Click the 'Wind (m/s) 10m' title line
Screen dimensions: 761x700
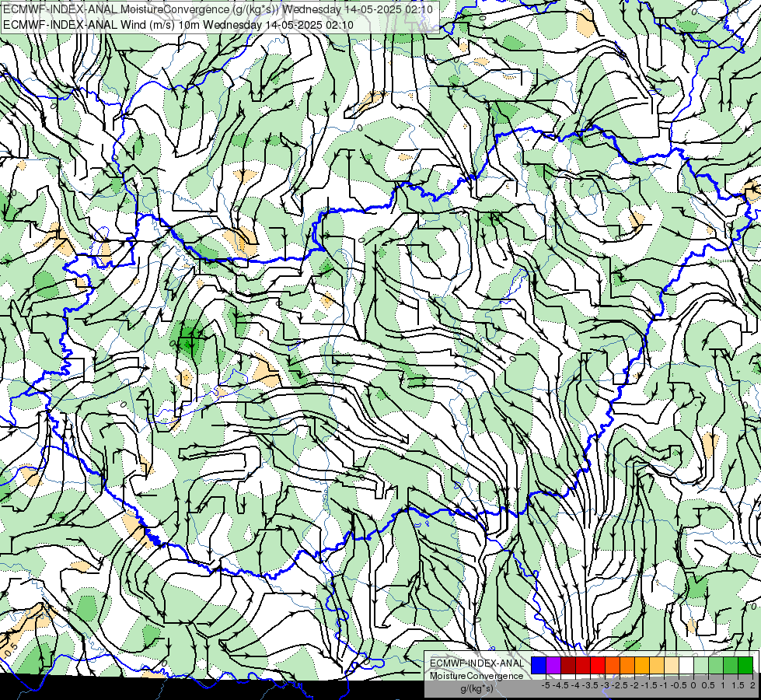pos(178,25)
